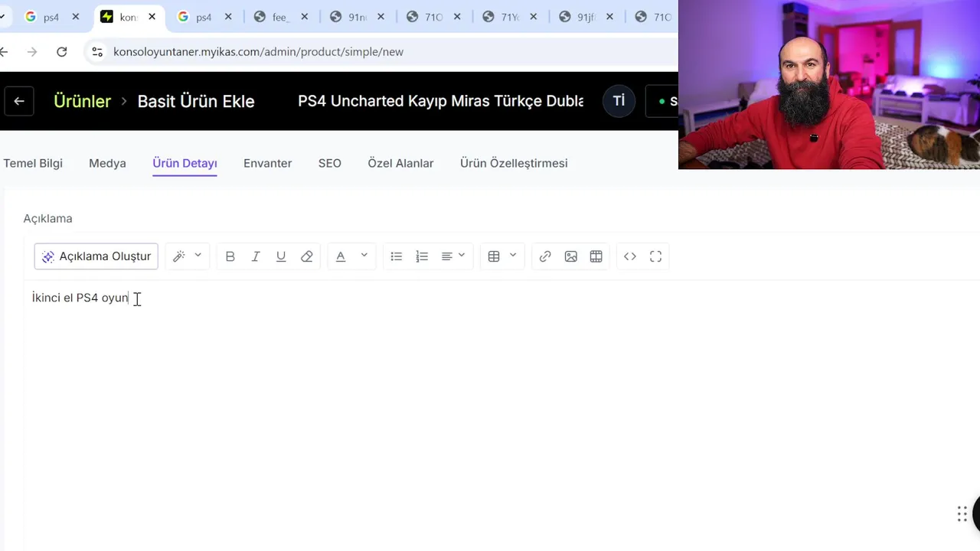Open the source code view icon
This screenshot has height=551, width=980.
tap(630, 256)
